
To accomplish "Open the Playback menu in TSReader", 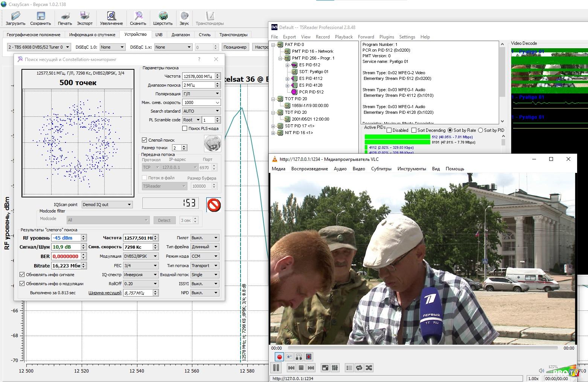I will tap(344, 37).
